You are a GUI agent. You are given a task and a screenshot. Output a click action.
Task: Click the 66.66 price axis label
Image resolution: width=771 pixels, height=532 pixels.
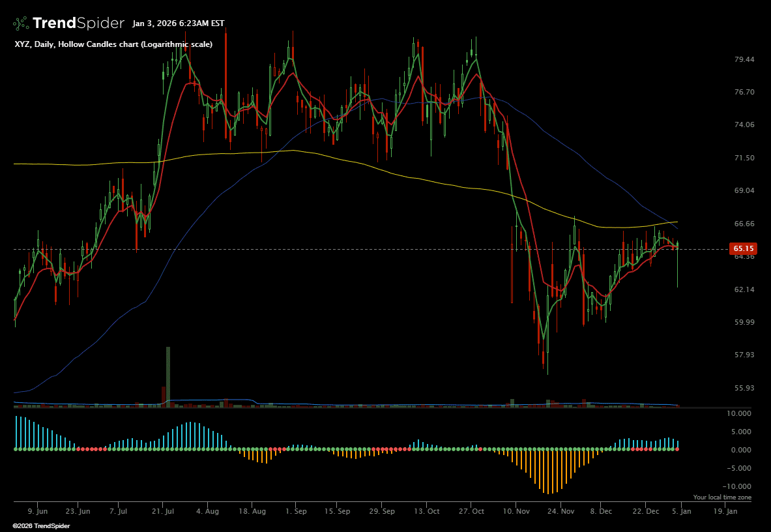tap(744, 224)
